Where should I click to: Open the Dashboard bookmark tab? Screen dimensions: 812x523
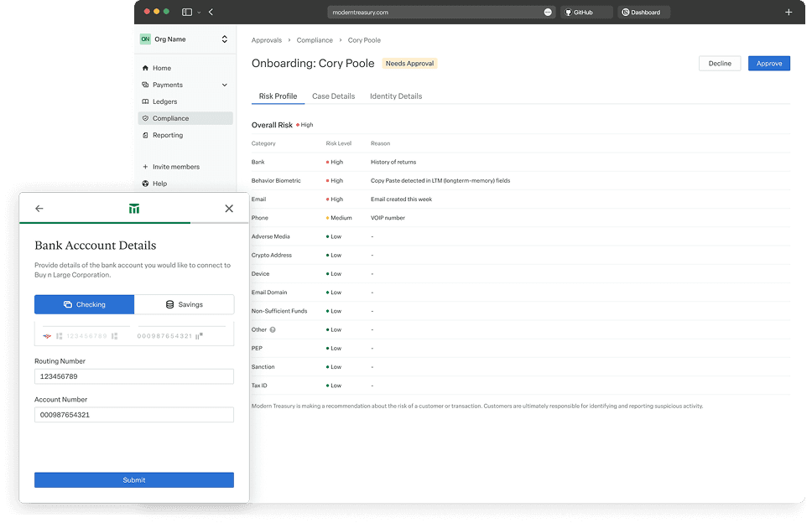[643, 12]
